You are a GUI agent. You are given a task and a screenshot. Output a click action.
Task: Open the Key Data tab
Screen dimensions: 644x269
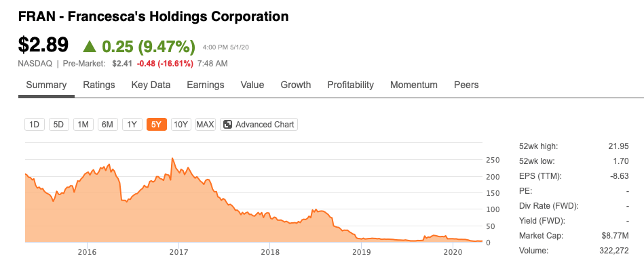(x=151, y=85)
